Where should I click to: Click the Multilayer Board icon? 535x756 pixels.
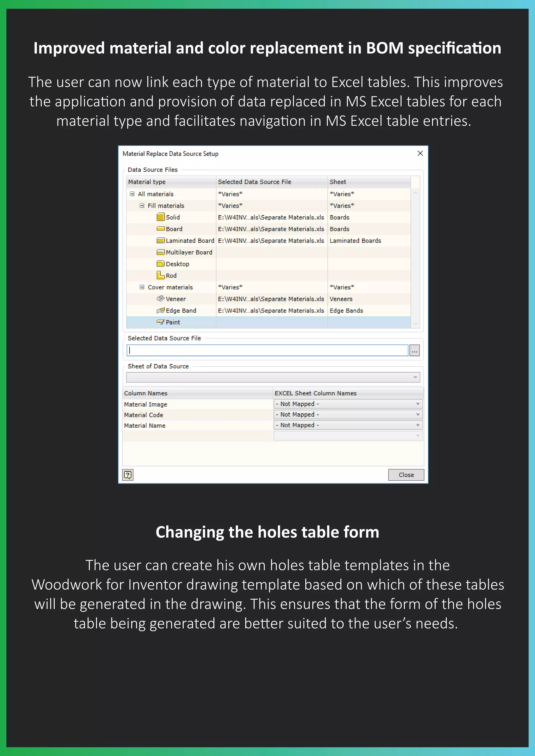click(160, 252)
